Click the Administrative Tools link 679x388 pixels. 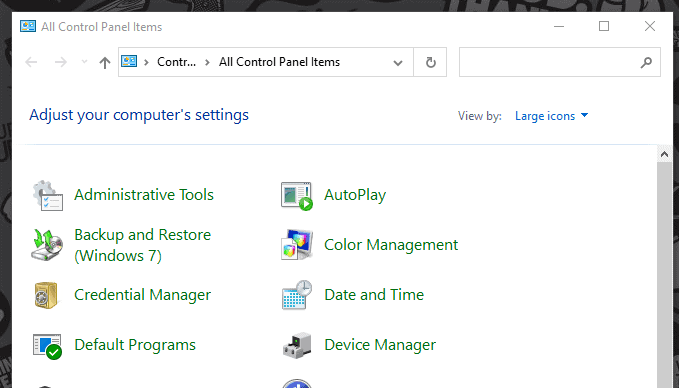pos(144,195)
